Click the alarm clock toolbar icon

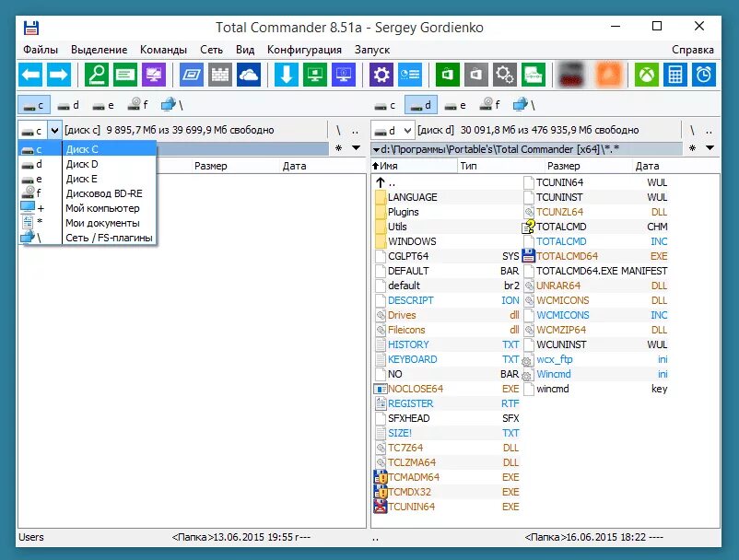tap(704, 74)
